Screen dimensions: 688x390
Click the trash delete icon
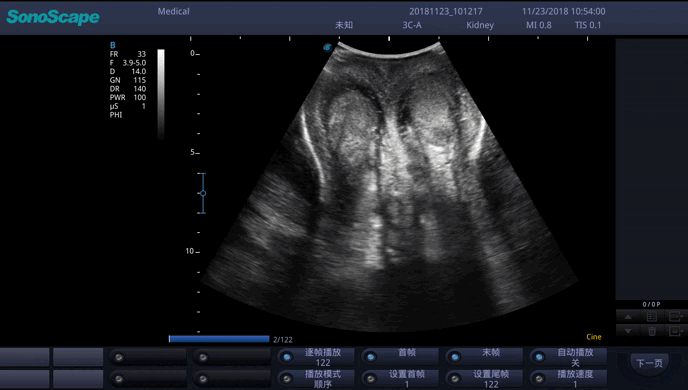(x=652, y=331)
